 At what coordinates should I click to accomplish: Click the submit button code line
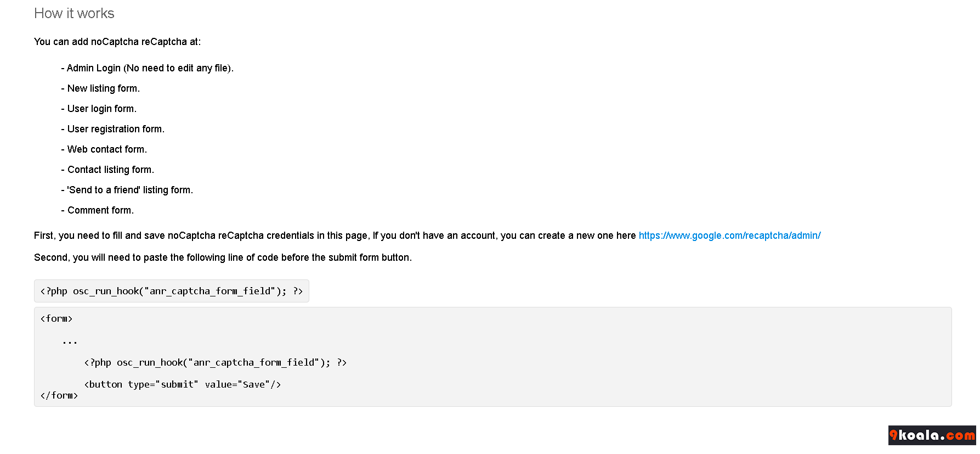click(x=183, y=384)
